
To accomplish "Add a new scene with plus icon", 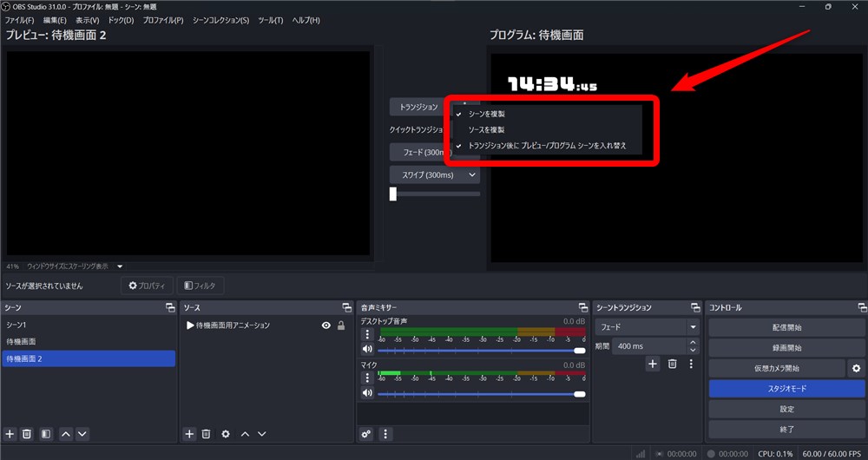I will pos(10,434).
